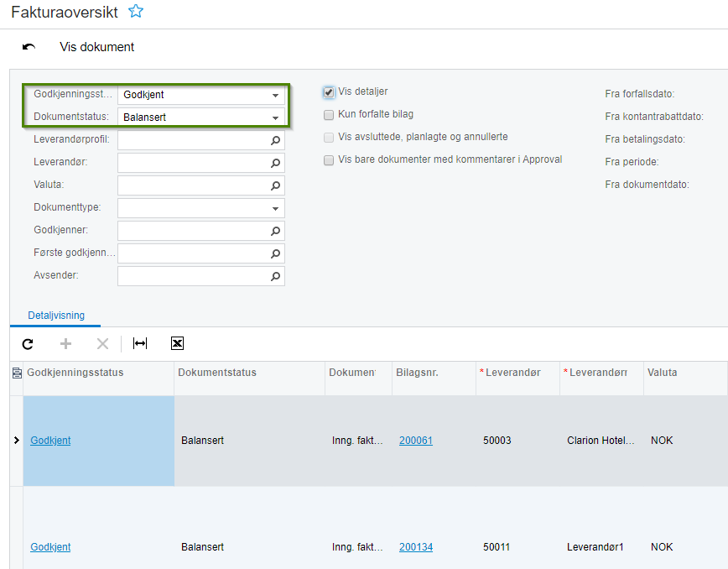The width and height of the screenshot is (728, 569).
Task: Click Vis dokument in the toolbar
Action: pyautogui.click(x=97, y=47)
